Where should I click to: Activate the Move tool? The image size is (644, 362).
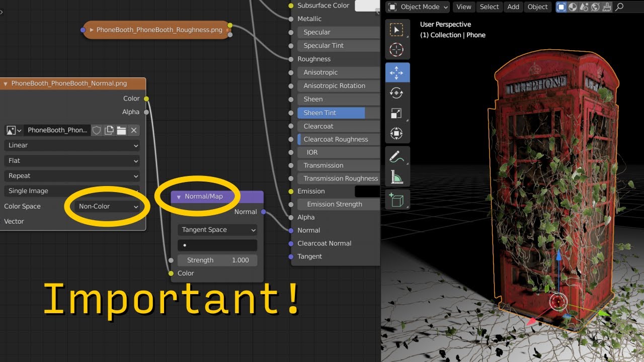click(397, 73)
